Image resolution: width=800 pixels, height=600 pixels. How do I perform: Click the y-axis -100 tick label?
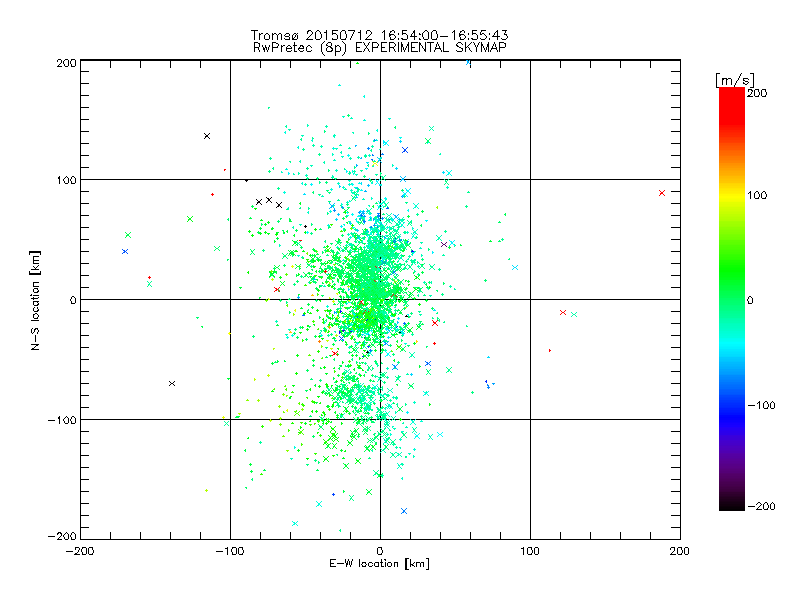(62, 420)
